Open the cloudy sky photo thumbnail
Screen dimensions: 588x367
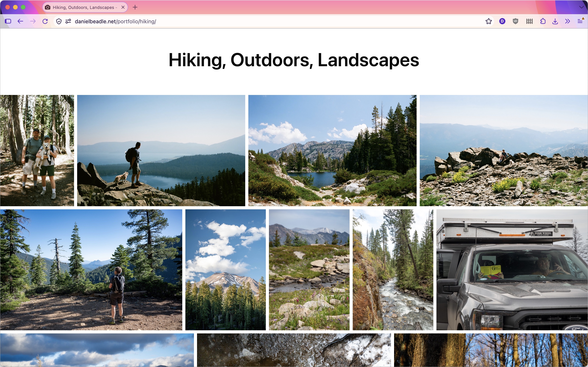coord(97,350)
